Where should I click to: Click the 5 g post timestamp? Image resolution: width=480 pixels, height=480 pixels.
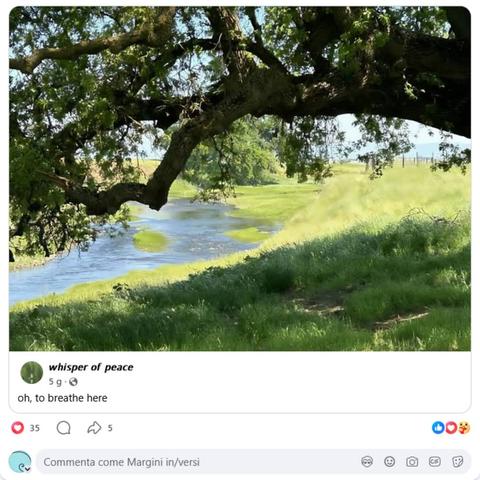(55, 382)
